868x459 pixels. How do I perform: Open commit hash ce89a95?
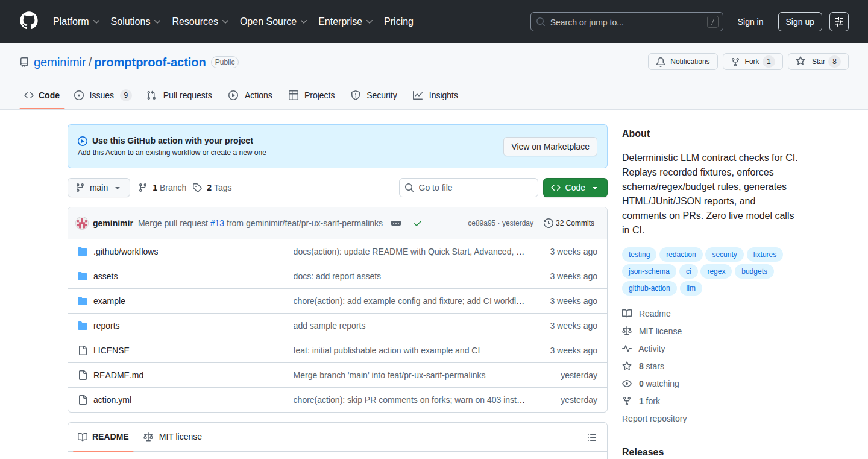(x=482, y=223)
